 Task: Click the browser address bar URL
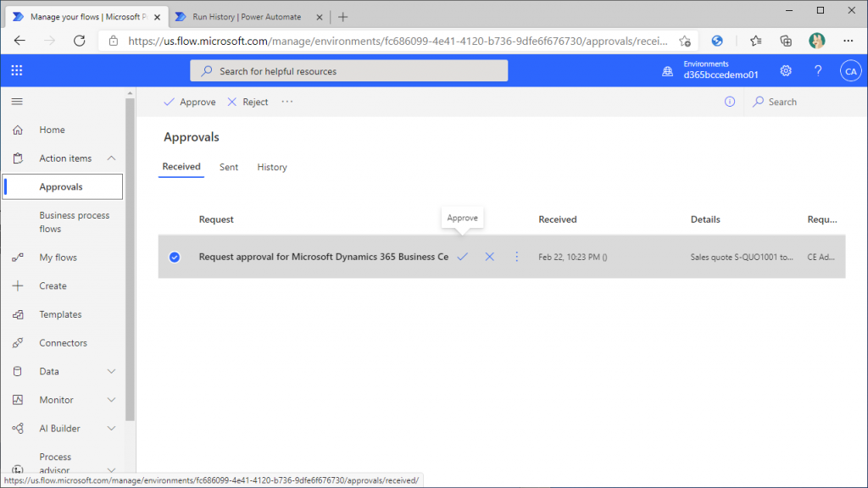click(398, 41)
